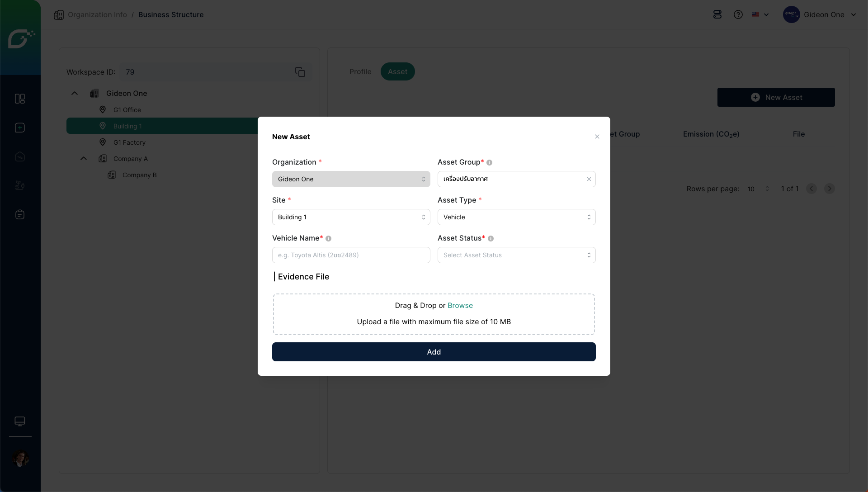The width and height of the screenshot is (868, 492).
Task: Collapse the Company A tree node
Action: (x=84, y=158)
